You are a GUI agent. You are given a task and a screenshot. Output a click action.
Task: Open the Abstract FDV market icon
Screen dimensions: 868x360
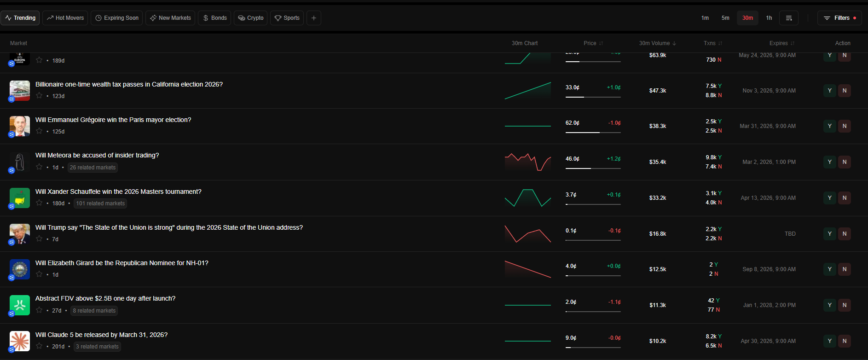click(x=20, y=305)
